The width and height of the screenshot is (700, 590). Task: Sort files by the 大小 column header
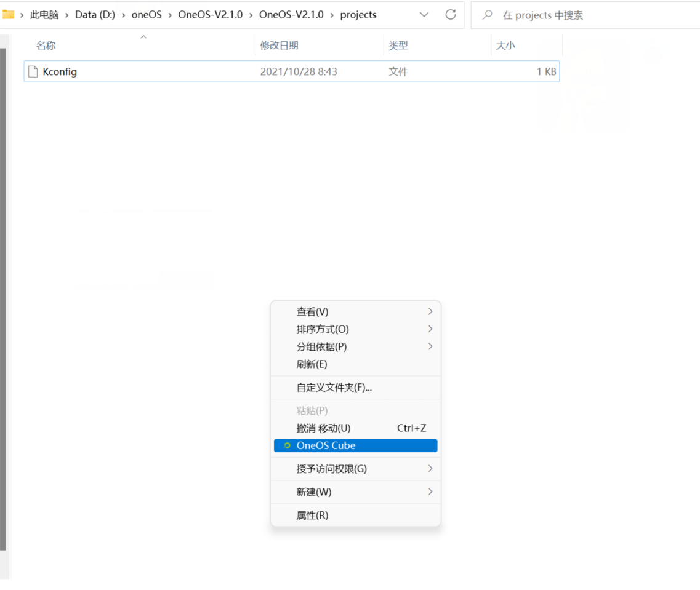505,46
